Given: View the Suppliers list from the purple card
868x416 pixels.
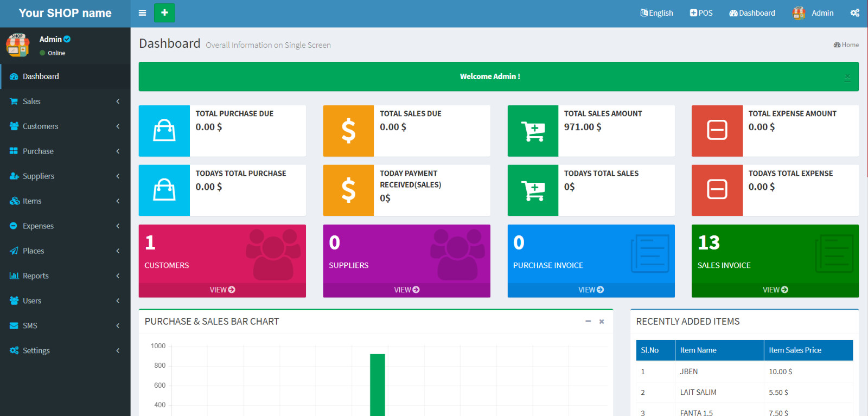Looking at the screenshot, I should (407, 290).
